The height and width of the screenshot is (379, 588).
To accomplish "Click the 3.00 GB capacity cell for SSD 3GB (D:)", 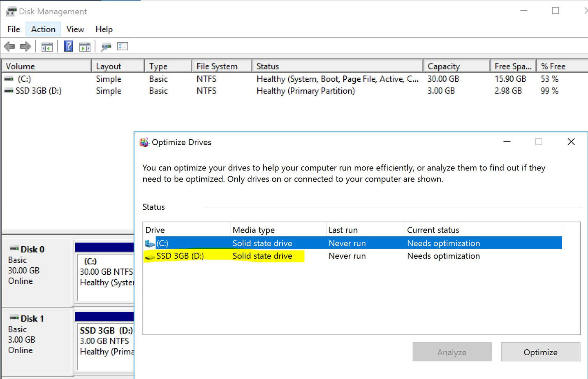I will 441,91.
